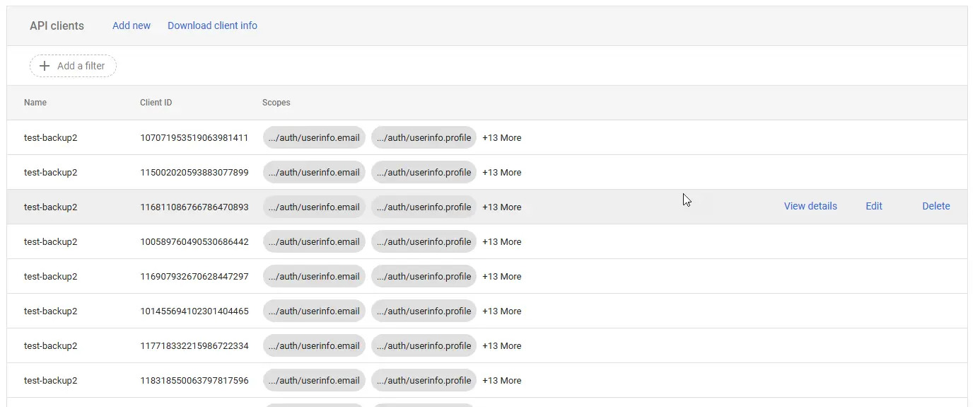Click the Scopes column header

point(276,103)
